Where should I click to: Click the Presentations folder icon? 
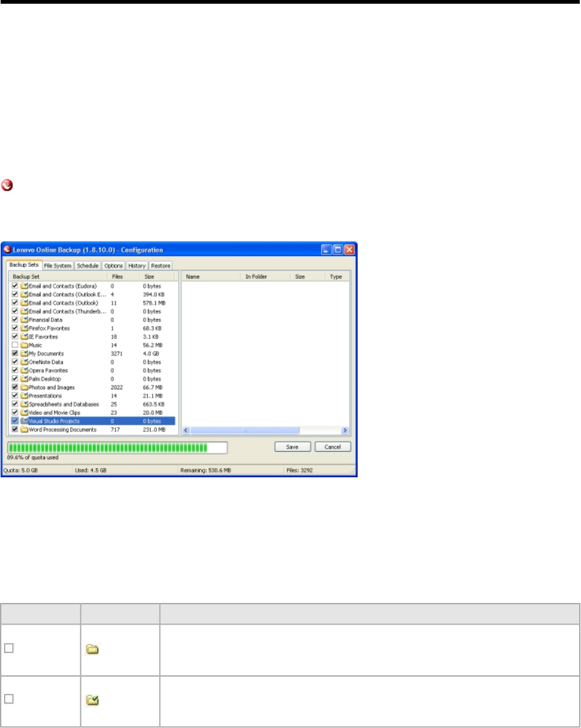tap(24, 396)
